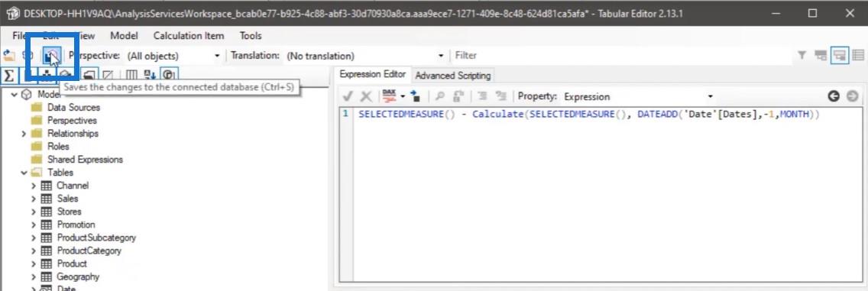The image size is (868, 291).
Task: Open the View menu
Action: 86,36
